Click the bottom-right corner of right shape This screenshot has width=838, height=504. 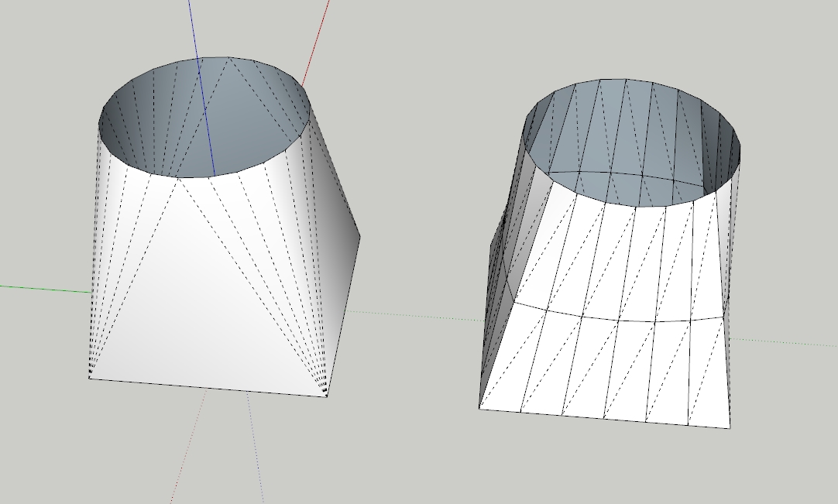point(730,427)
